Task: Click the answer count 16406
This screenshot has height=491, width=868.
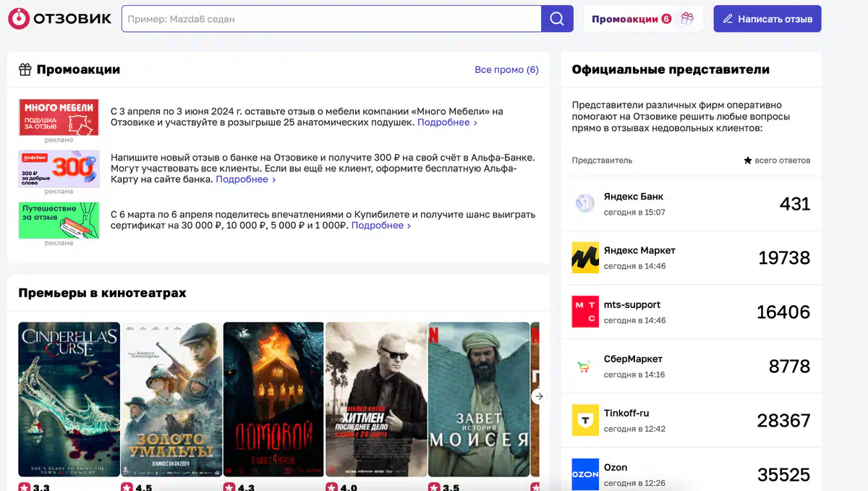Action: pos(783,312)
